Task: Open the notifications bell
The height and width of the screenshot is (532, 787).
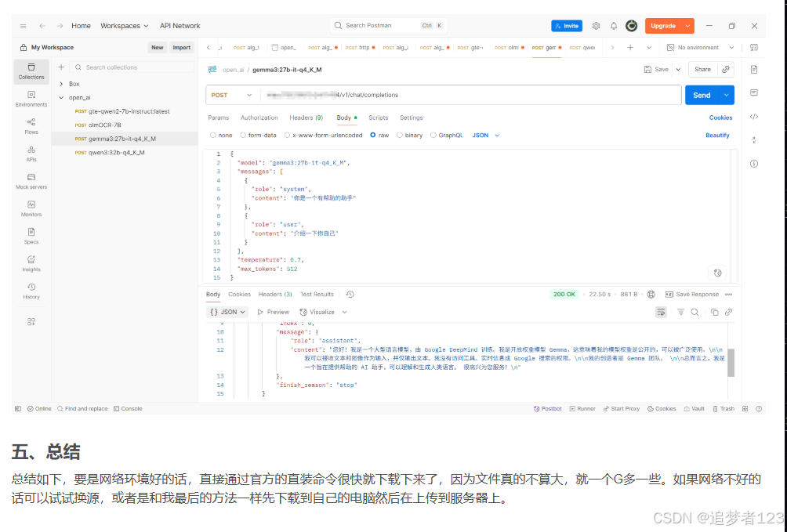Action: pyautogui.click(x=613, y=26)
